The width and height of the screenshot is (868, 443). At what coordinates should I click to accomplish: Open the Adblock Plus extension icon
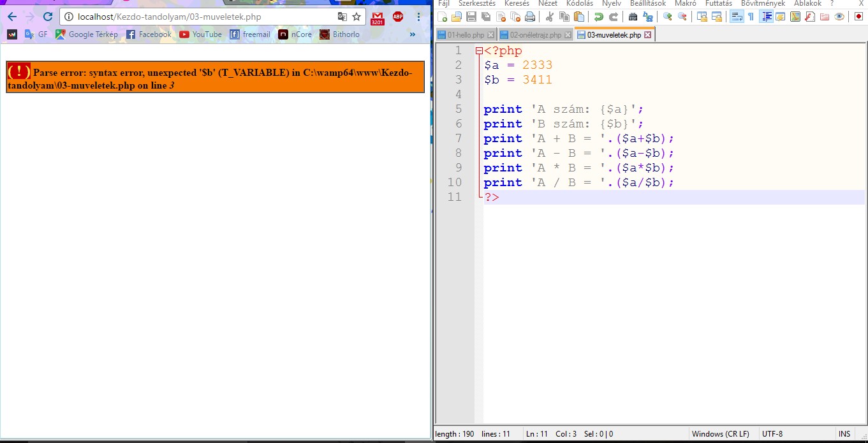[398, 17]
